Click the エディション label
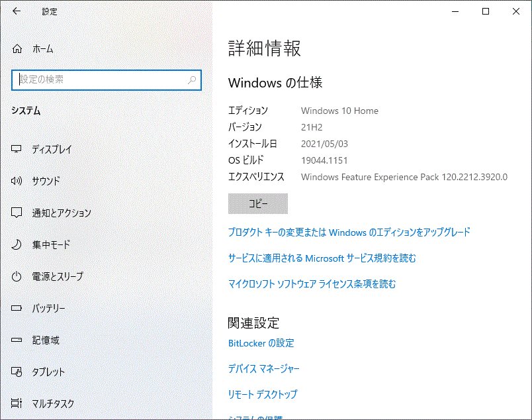 pyautogui.click(x=248, y=111)
